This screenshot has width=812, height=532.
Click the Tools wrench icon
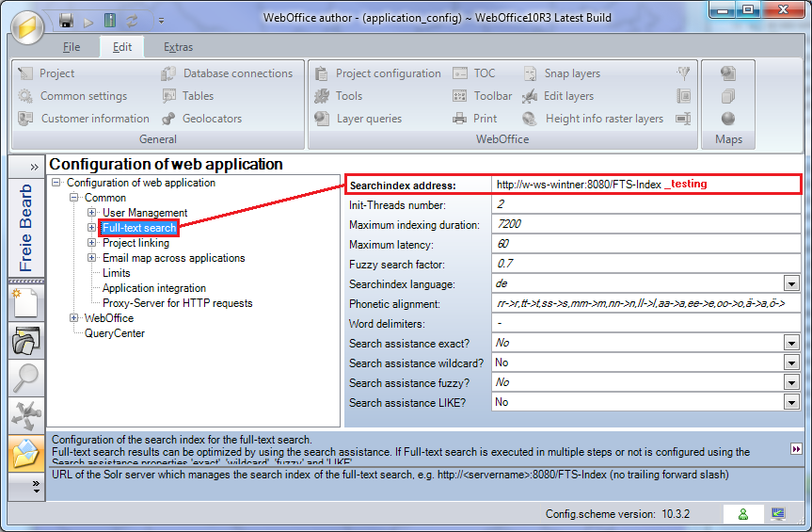322,96
